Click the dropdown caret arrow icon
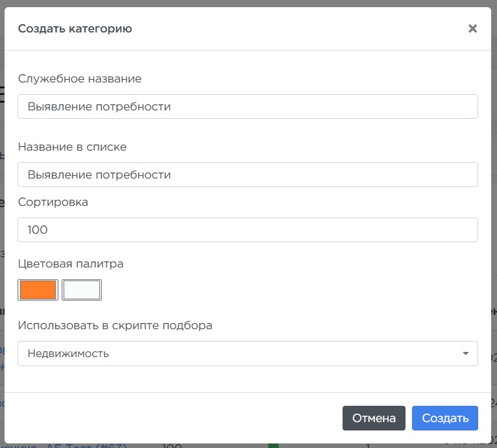Viewport: 497px width, 448px height. pyautogui.click(x=465, y=354)
